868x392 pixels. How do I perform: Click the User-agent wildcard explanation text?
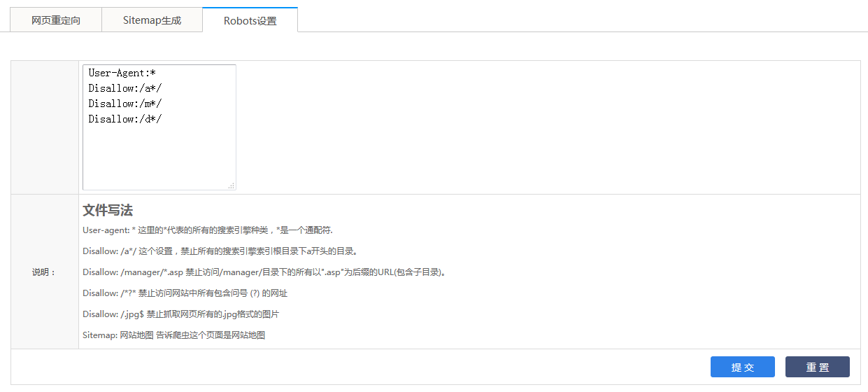pyautogui.click(x=207, y=230)
